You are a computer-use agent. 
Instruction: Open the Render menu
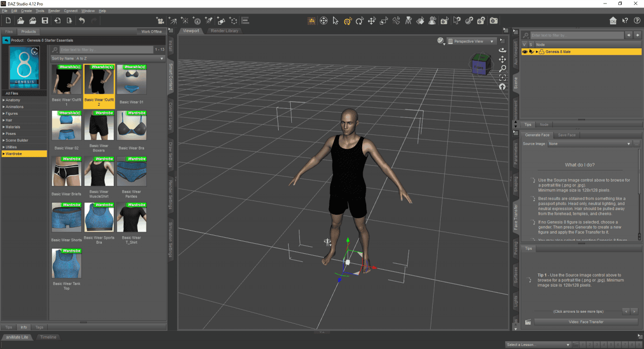tap(53, 10)
